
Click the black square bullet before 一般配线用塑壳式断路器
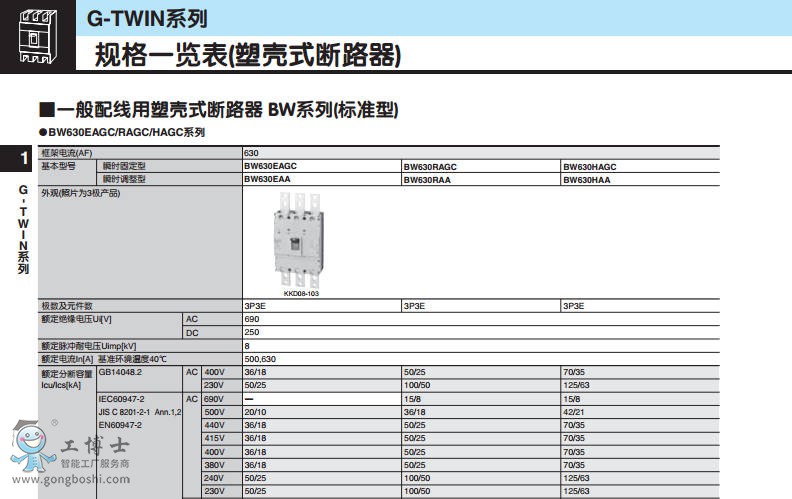coord(45,109)
